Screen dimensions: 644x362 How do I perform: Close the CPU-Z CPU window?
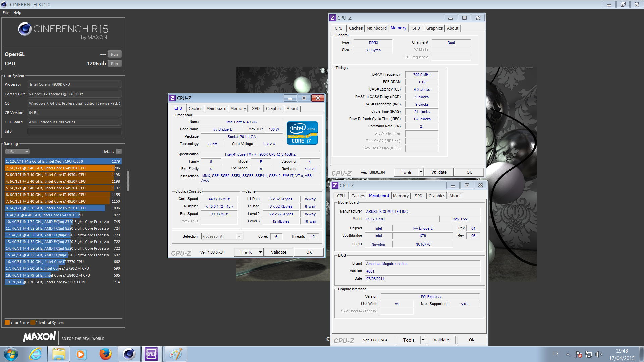(x=318, y=98)
